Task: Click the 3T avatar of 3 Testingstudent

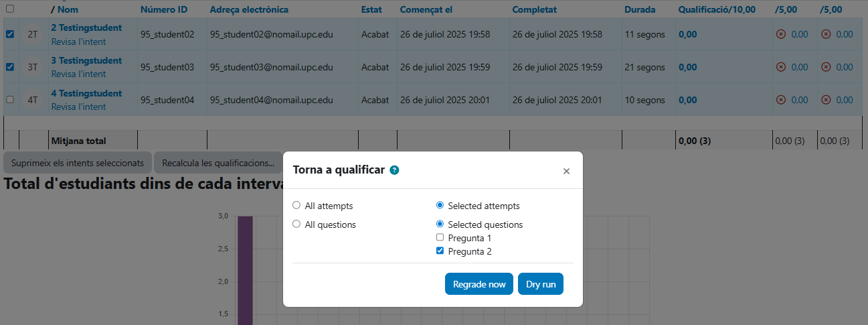Action: click(33, 67)
